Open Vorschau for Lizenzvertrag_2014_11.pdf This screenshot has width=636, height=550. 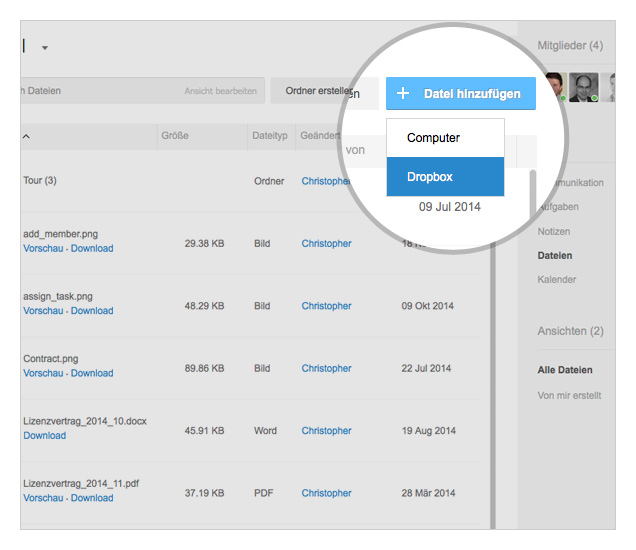[43, 498]
